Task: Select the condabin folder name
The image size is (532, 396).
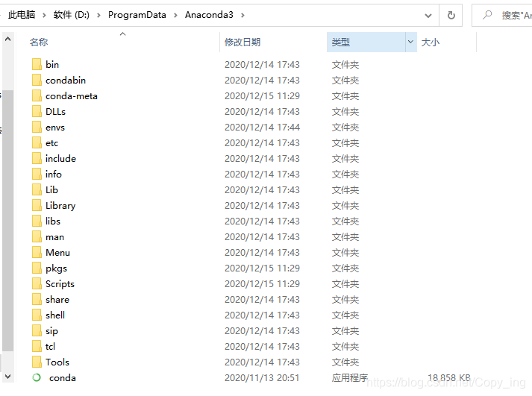Action: (66, 80)
